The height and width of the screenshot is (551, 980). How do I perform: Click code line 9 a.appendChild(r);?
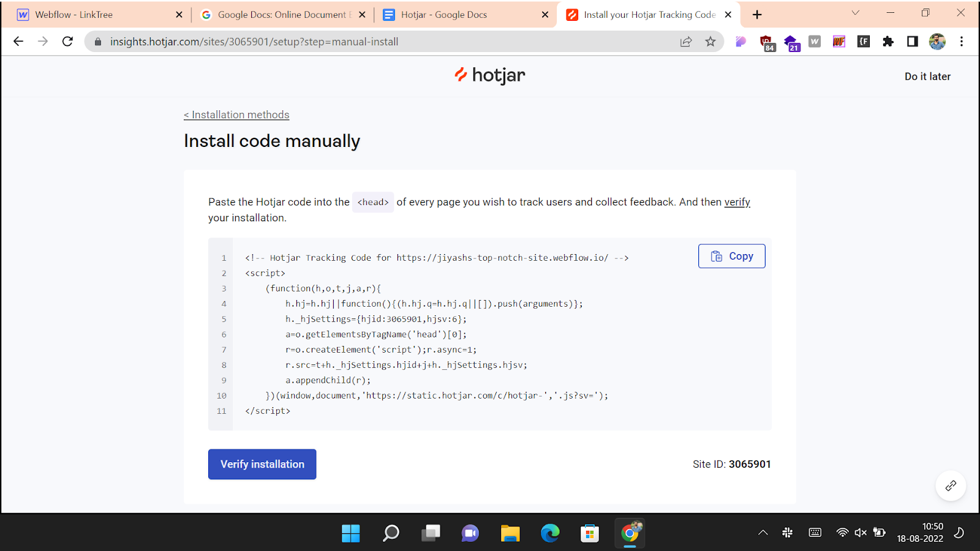pyautogui.click(x=328, y=380)
